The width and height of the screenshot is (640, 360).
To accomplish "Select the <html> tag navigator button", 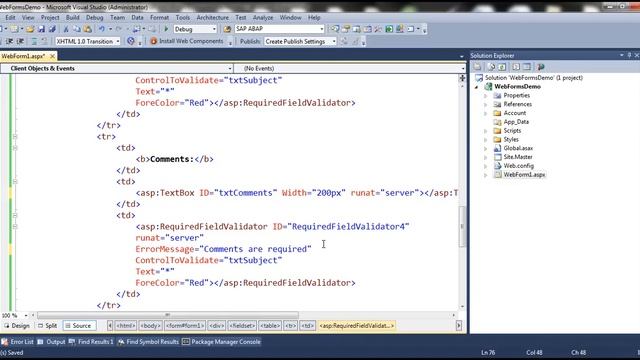I will [126, 326].
